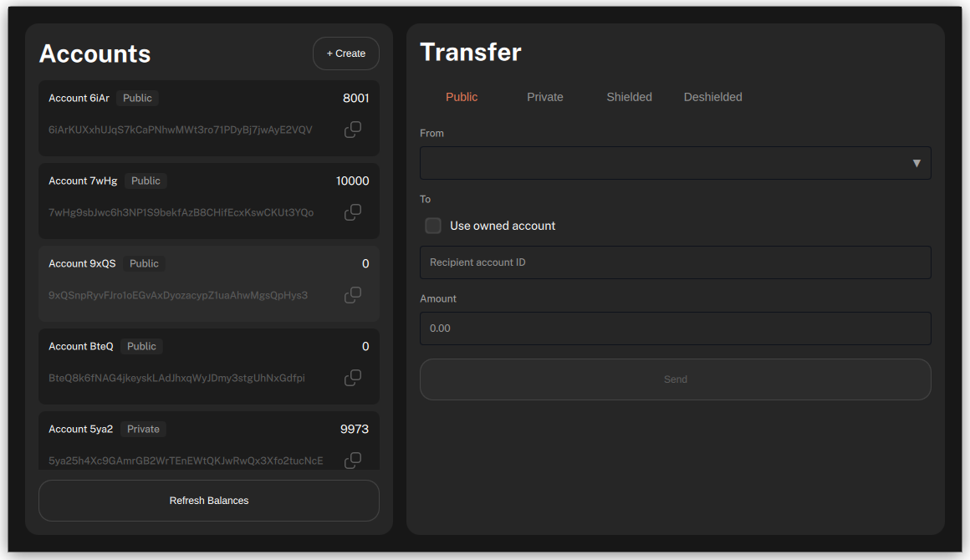This screenshot has width=970, height=560.
Task: Click the Transfer panel heading
Action: 471,52
